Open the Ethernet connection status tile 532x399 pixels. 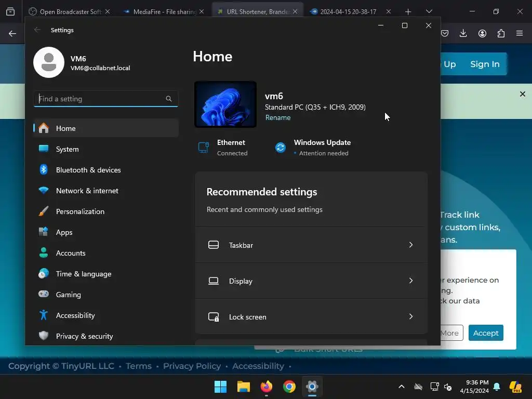point(223,148)
